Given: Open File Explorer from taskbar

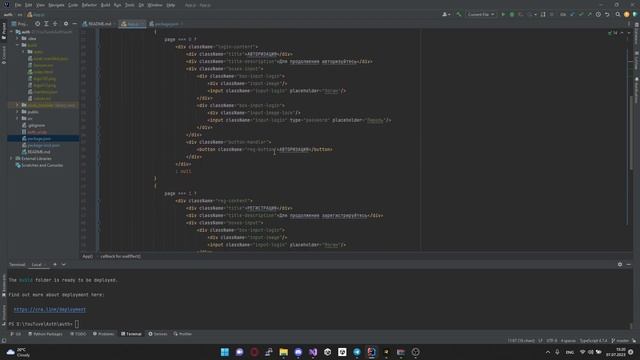Looking at the screenshot, I should coord(283,352).
